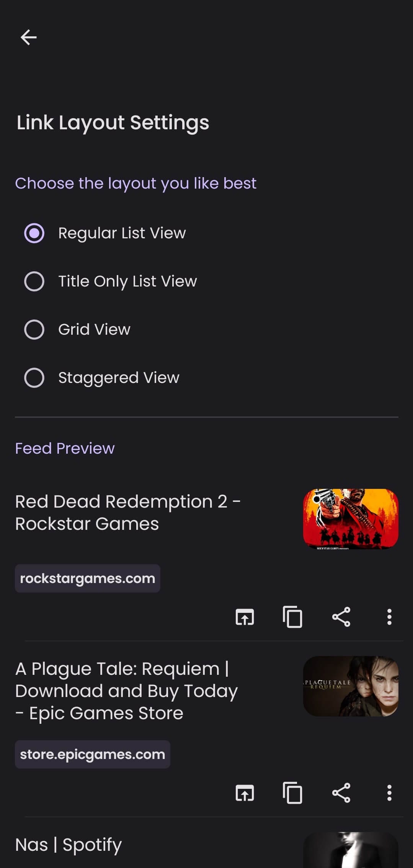Open Red Dead Redemption 2 title link
This screenshot has width=413, height=868.
[x=127, y=513]
